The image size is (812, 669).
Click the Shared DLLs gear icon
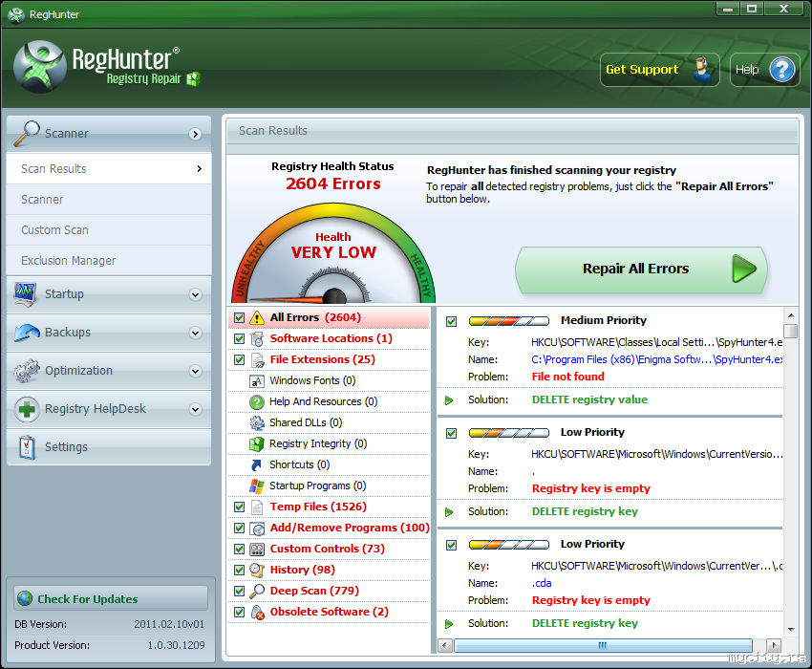click(257, 422)
